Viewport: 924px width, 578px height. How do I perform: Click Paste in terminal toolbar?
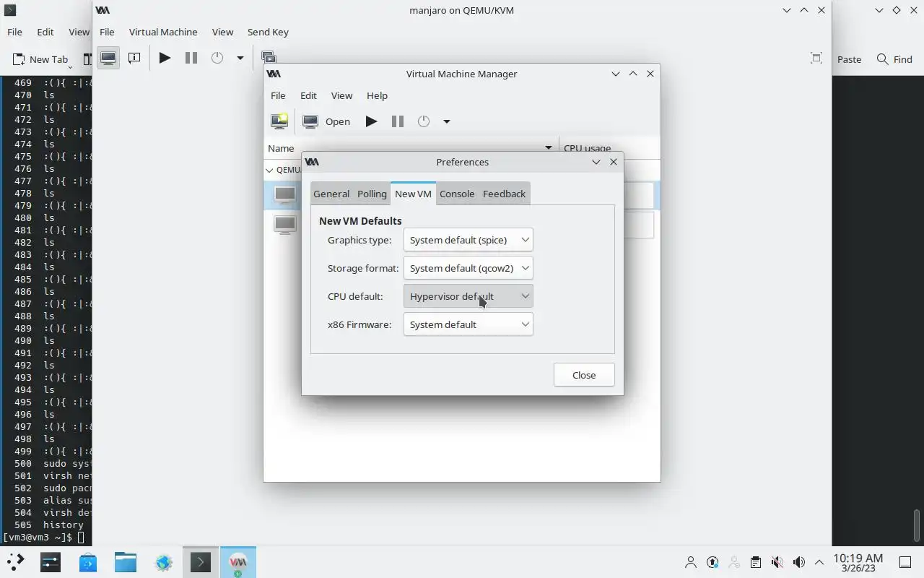click(849, 59)
